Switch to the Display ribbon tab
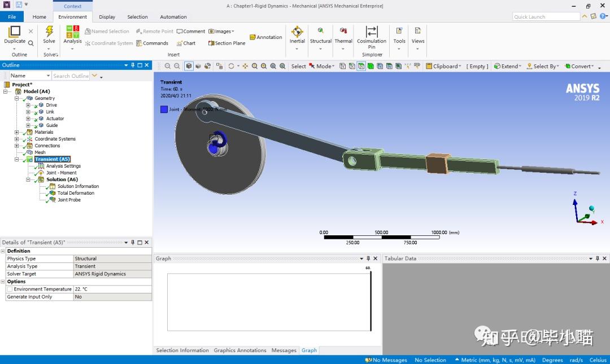The height and width of the screenshot is (364, 610). [x=107, y=17]
